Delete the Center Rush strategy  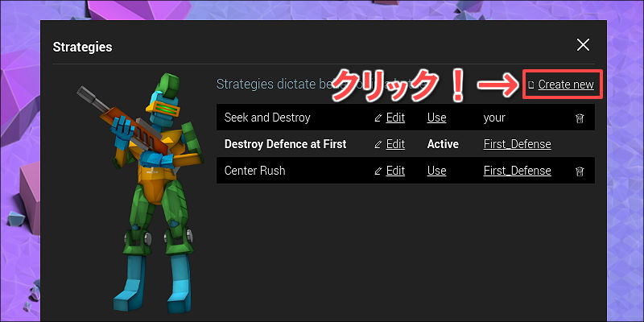(x=580, y=171)
